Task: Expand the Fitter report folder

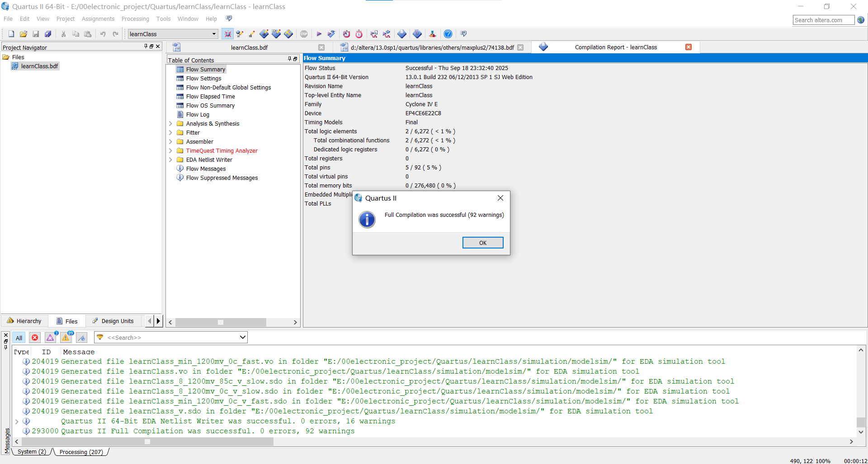Action: [x=170, y=132]
